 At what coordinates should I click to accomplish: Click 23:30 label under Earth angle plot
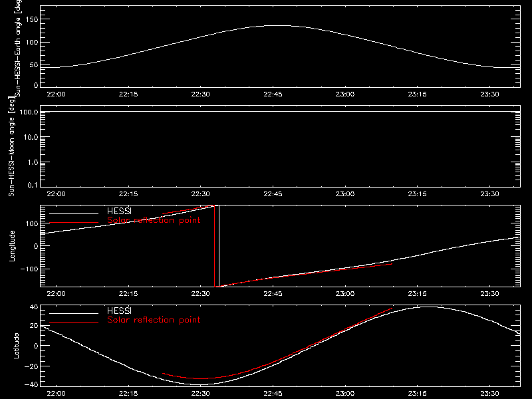[x=489, y=94]
